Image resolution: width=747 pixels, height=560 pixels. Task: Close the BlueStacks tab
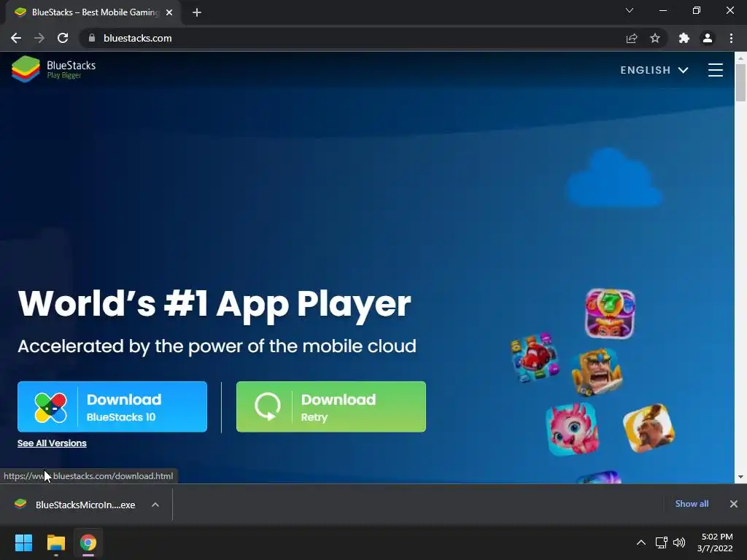169,12
